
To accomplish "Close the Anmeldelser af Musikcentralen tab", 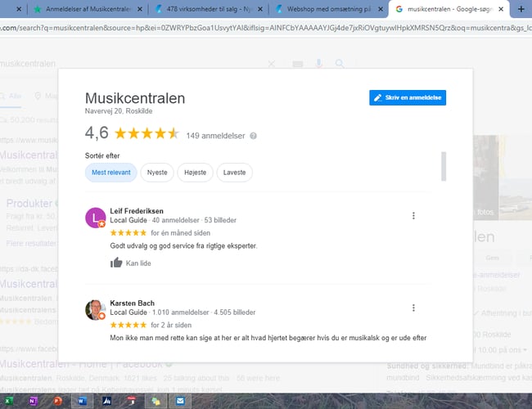I will point(140,9).
